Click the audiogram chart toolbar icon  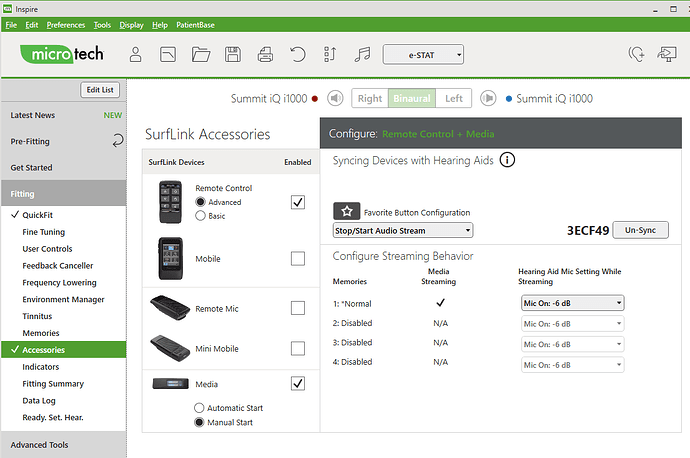pyautogui.click(x=168, y=55)
